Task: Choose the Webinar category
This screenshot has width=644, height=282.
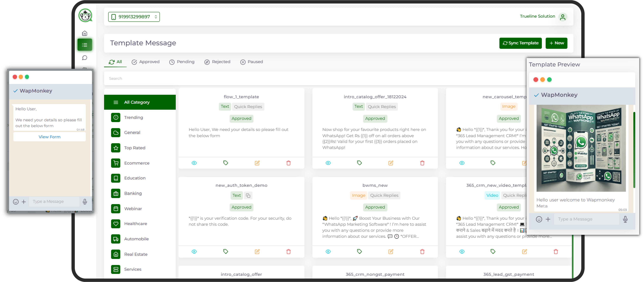Action: 140,209
